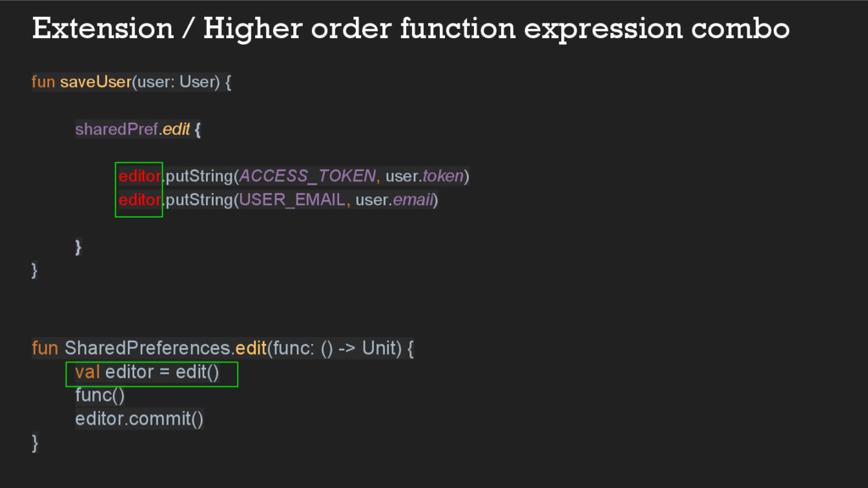Image resolution: width=868 pixels, height=488 pixels.
Task: Click the ACCESS_TOKEN constant
Action: 307,176
